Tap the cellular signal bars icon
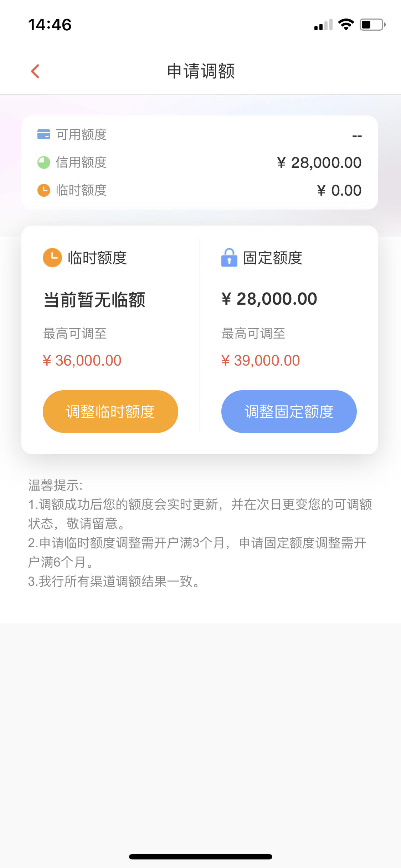The height and width of the screenshot is (868, 401). (x=323, y=25)
